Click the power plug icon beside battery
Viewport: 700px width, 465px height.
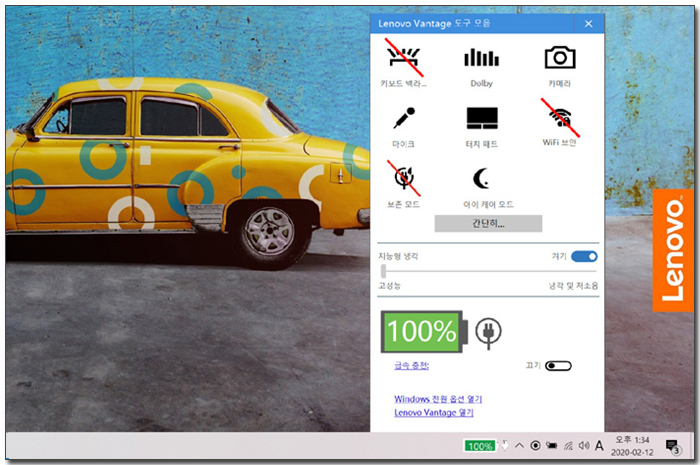488,332
